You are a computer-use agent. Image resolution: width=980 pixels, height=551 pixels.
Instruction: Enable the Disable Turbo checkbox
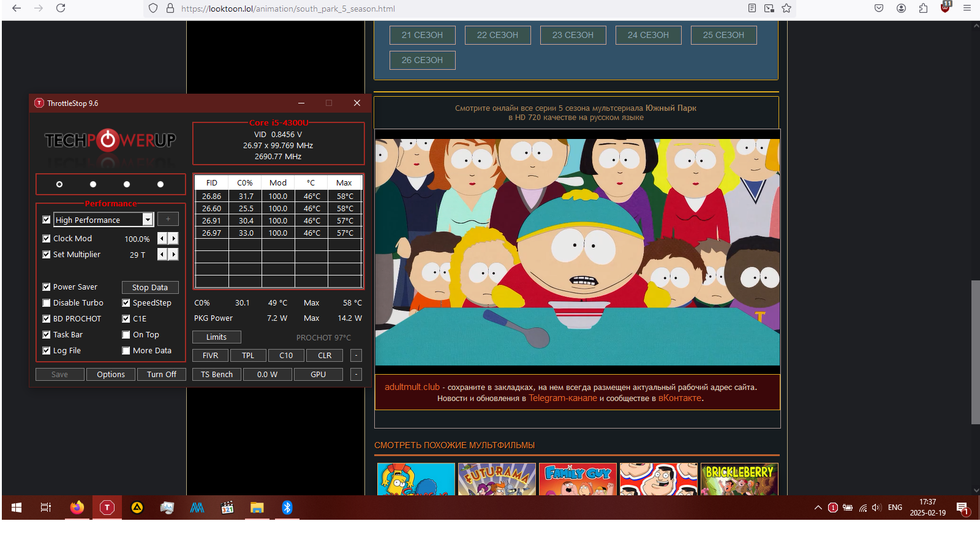[46, 303]
